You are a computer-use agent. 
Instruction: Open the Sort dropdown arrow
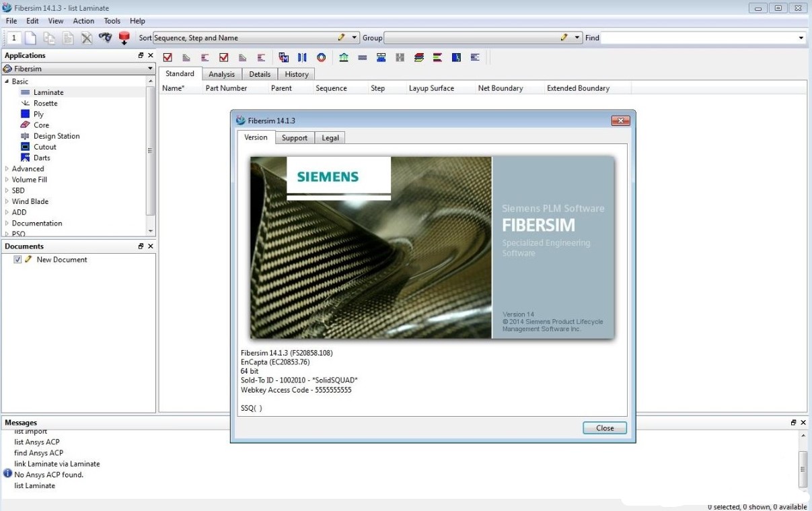pos(355,38)
